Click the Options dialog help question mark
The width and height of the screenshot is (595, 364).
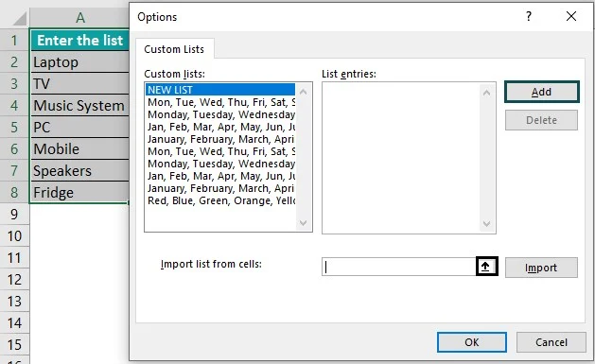click(x=529, y=16)
